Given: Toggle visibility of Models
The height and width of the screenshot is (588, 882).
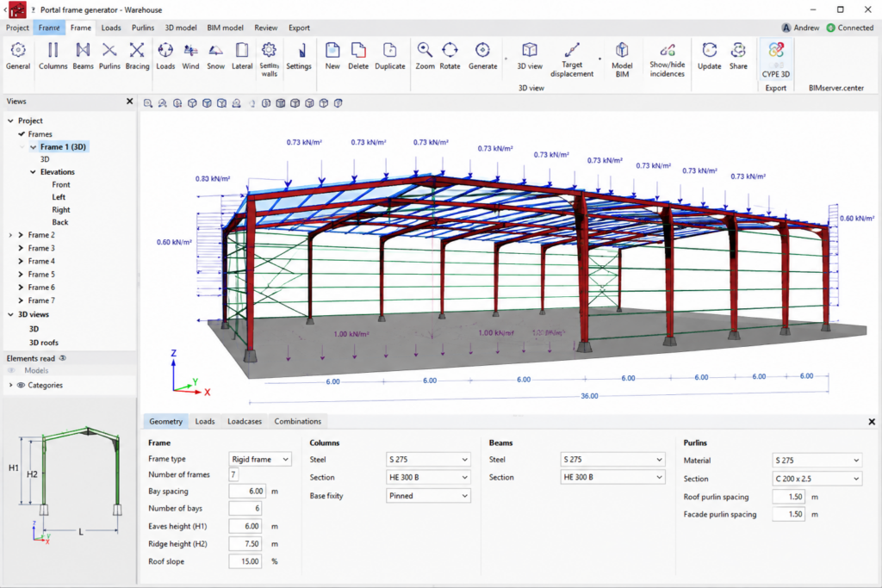Looking at the screenshot, I should (x=11, y=370).
